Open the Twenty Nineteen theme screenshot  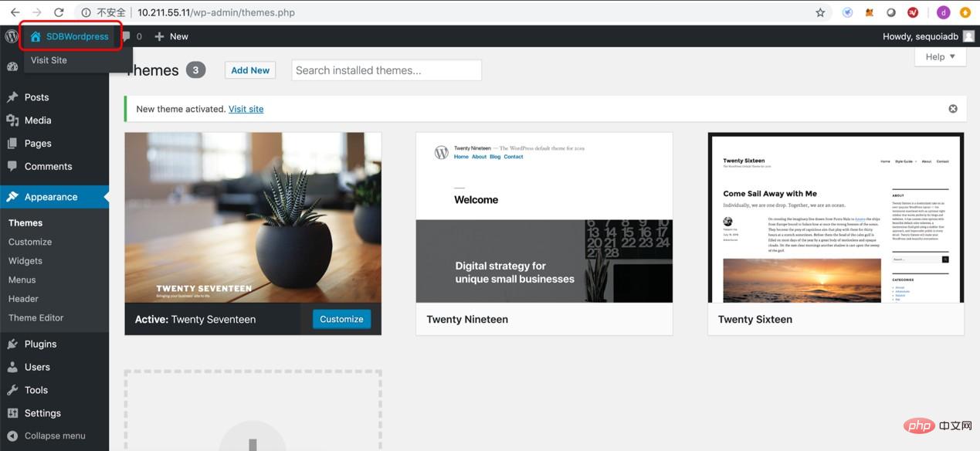[x=544, y=218]
